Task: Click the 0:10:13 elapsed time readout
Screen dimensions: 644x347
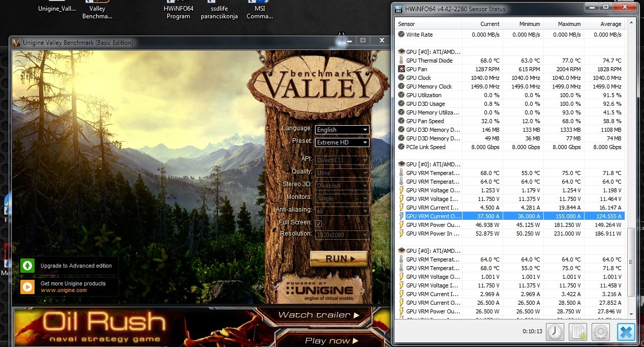Action: [532, 331]
